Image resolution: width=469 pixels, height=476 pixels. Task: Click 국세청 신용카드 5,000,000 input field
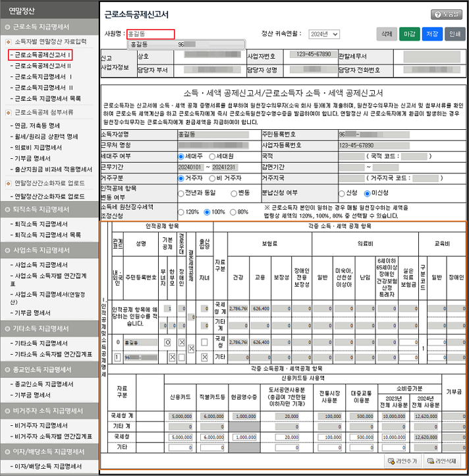pyautogui.click(x=180, y=438)
